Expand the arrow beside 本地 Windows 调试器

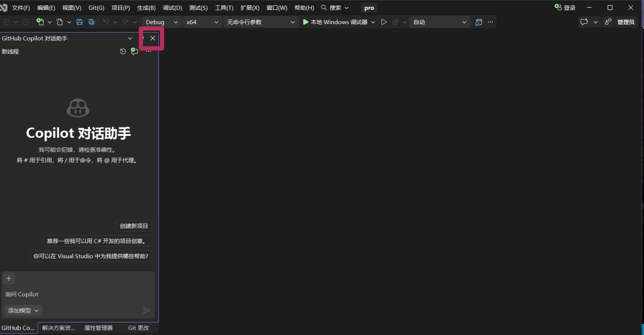point(373,22)
